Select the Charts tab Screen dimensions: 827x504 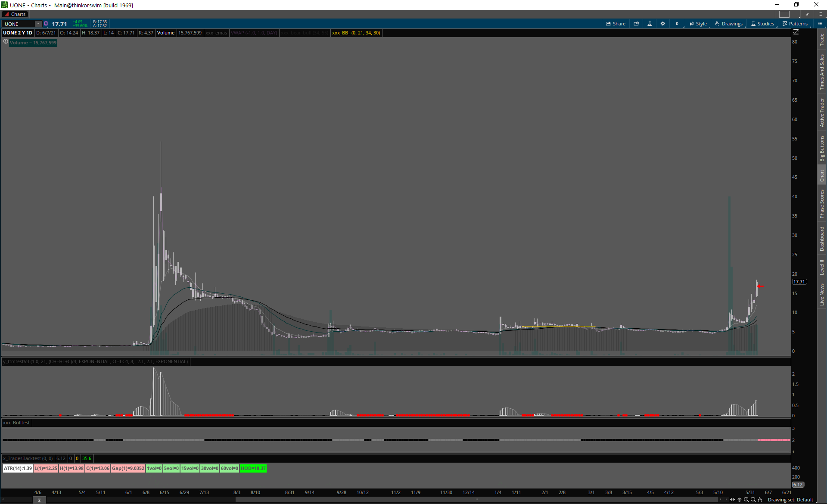[x=16, y=14]
